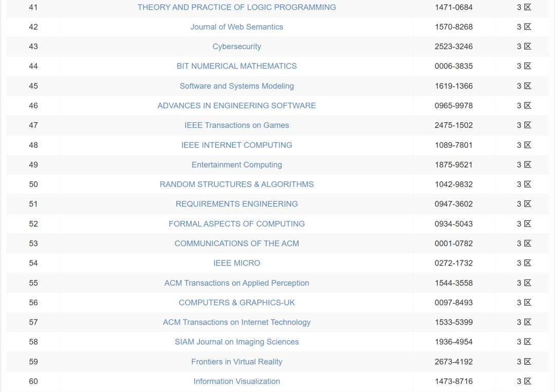Image resolution: width=555 pixels, height=392 pixels.
Task: Open BIT NUMERICAL MATHEMATICS link
Action: (236, 66)
